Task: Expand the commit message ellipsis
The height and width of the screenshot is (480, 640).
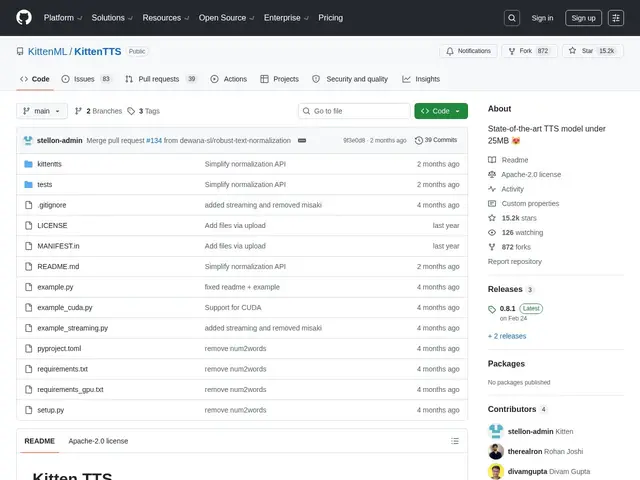Action: (x=302, y=140)
